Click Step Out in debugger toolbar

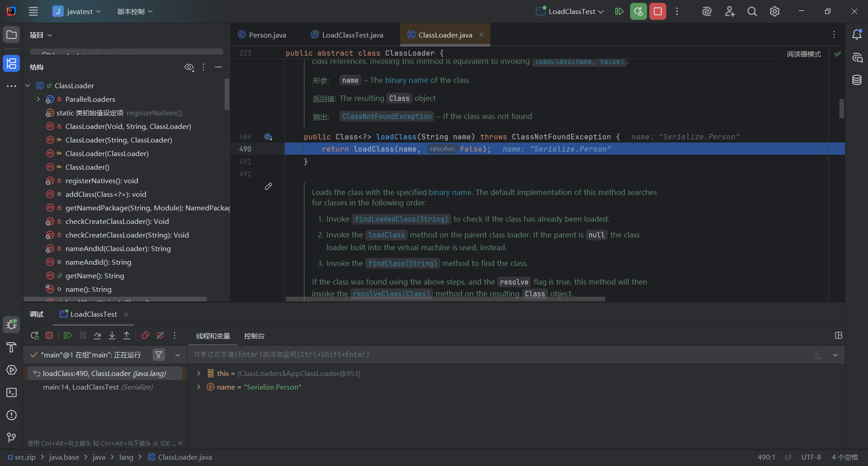[x=127, y=335]
